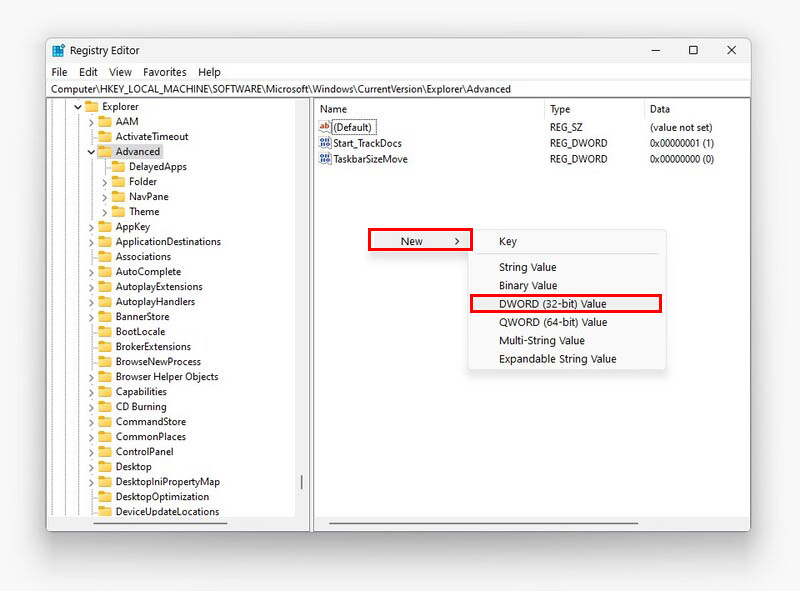Select Expandable String Value option
The image size is (800, 591).
(567, 359)
